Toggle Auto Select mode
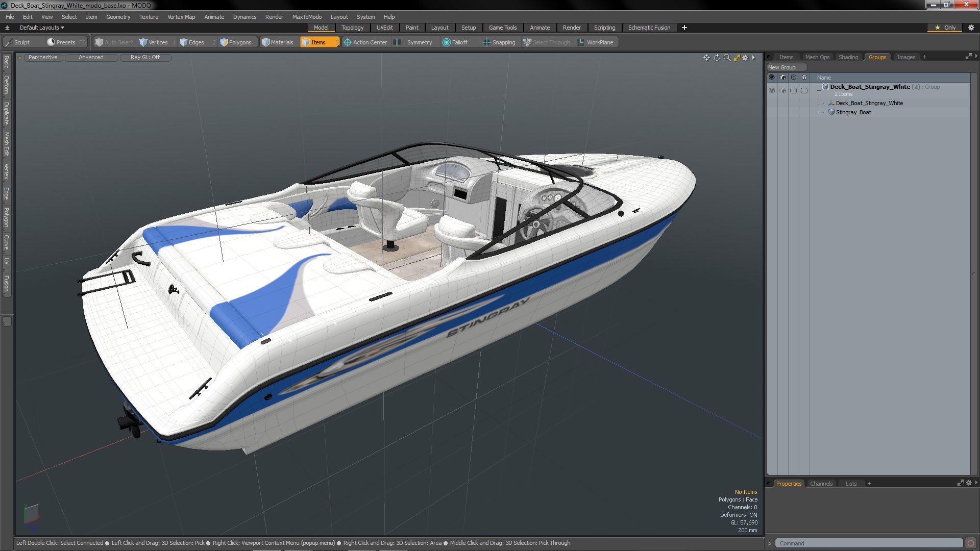 coord(114,42)
